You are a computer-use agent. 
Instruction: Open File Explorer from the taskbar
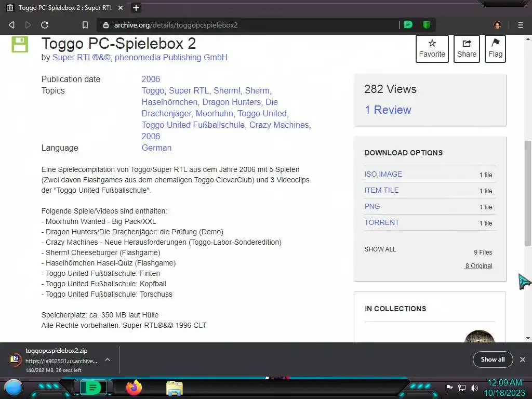click(x=175, y=388)
